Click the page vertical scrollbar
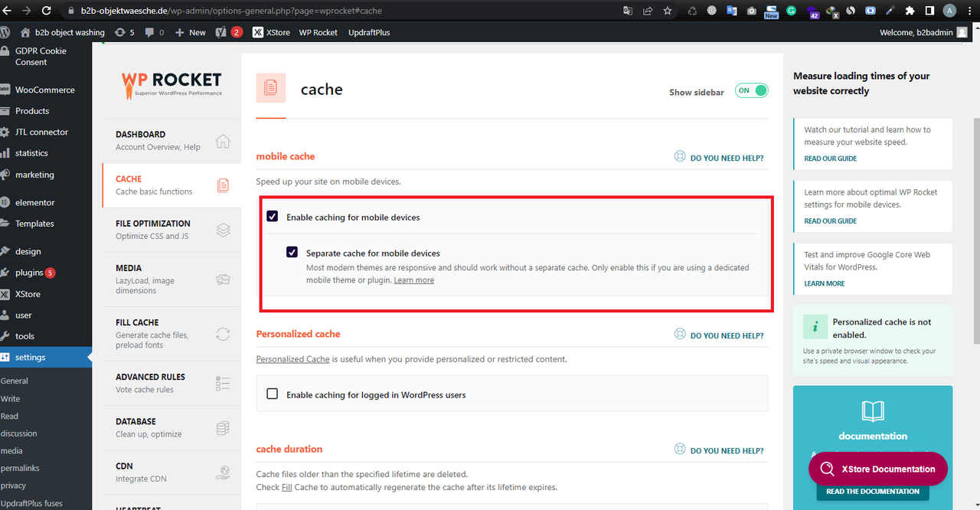Image resolution: width=980 pixels, height=510 pixels. coord(976,230)
